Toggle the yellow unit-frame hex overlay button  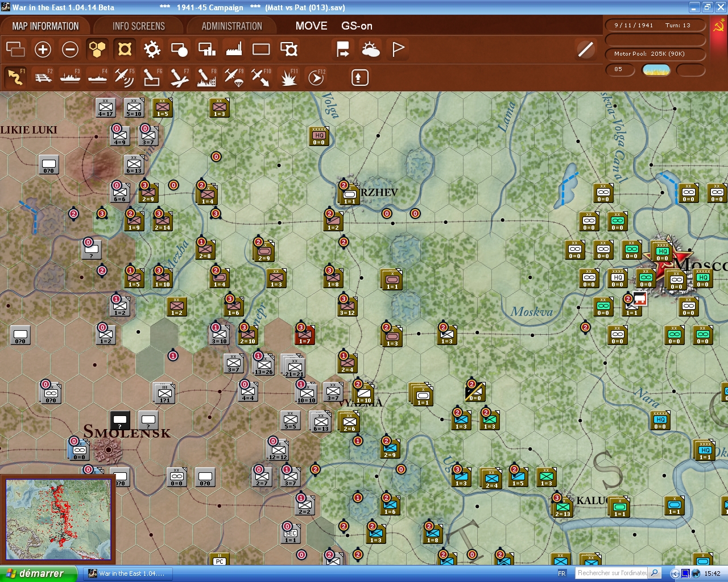[x=125, y=49]
